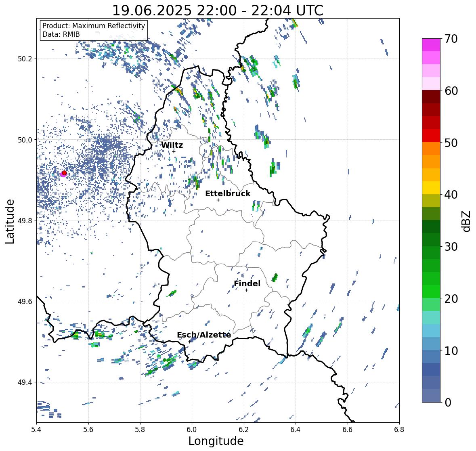Pick the magenta swatch at colorbar top
Screen dimensions: 476x451
431,45
